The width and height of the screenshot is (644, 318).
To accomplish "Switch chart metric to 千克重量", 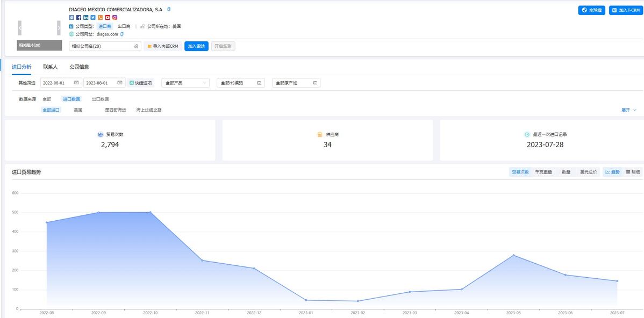I will 544,172.
